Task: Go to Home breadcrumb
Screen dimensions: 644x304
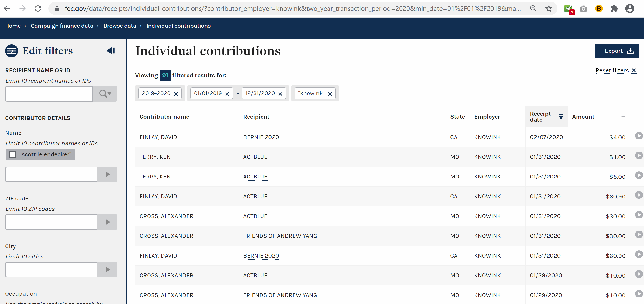Action: [13, 26]
